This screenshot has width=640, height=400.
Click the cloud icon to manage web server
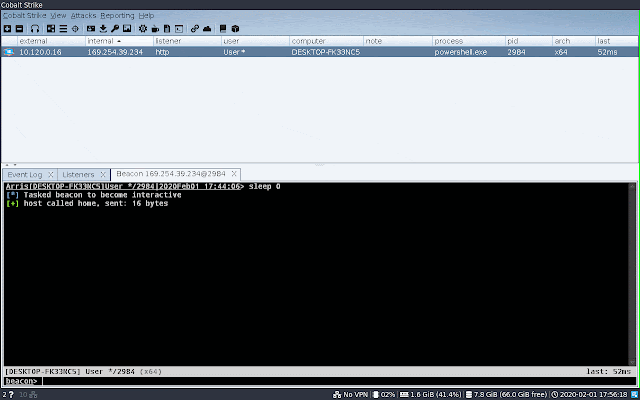click(207, 29)
